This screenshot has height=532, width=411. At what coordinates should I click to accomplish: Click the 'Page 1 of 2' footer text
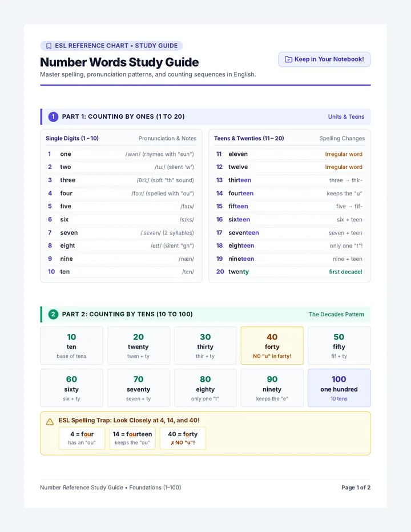[x=356, y=487]
